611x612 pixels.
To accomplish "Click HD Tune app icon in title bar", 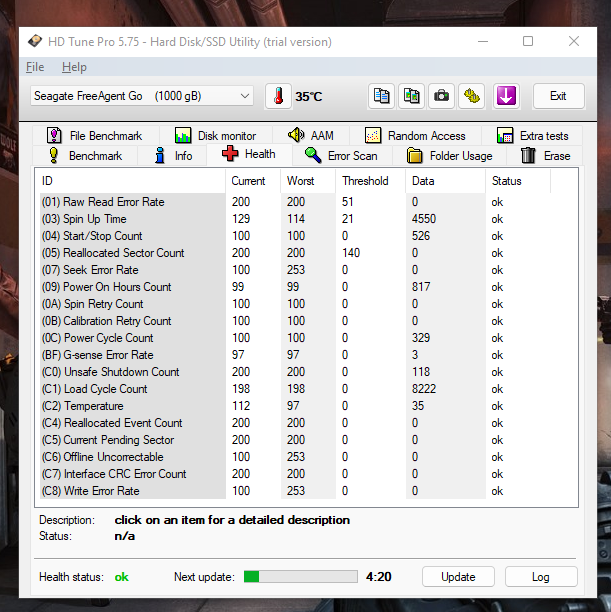I will pyautogui.click(x=35, y=41).
